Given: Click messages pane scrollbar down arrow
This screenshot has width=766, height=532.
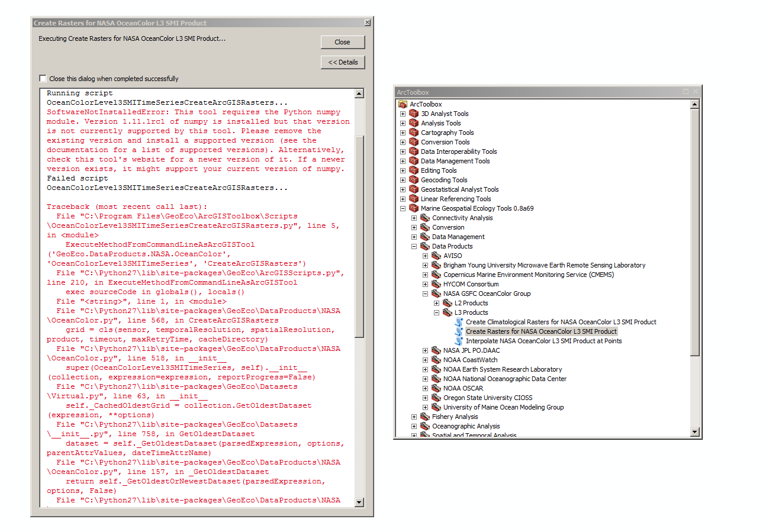Looking at the screenshot, I should click(x=359, y=502).
